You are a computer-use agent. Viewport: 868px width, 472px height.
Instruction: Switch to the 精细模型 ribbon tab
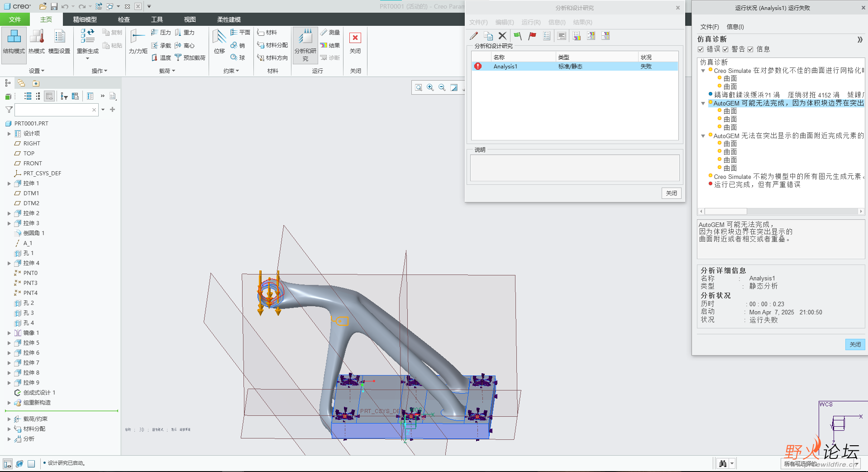click(85, 19)
